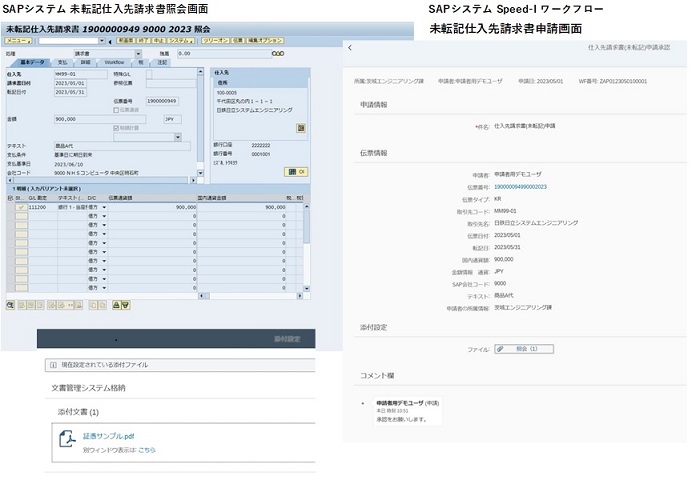Click the applicant comment 承認をお願いします
This screenshot has width=696, height=500.
pos(402,420)
